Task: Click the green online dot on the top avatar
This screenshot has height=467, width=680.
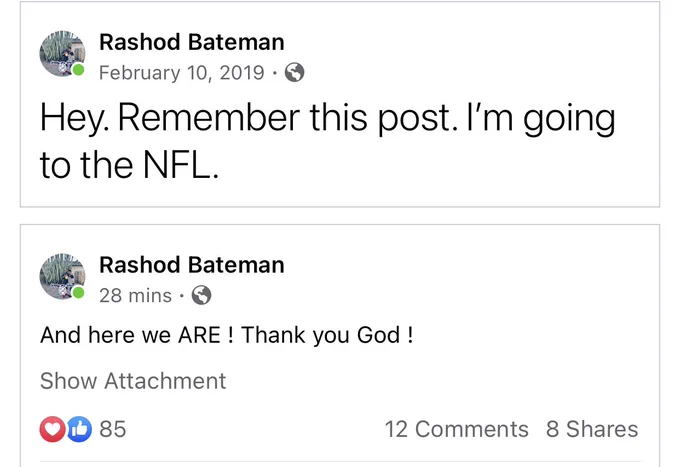Action: click(78, 70)
